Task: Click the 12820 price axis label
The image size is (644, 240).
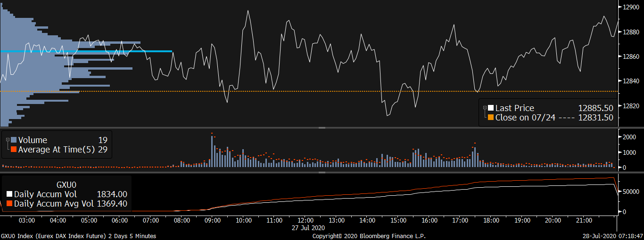Action: [x=632, y=105]
